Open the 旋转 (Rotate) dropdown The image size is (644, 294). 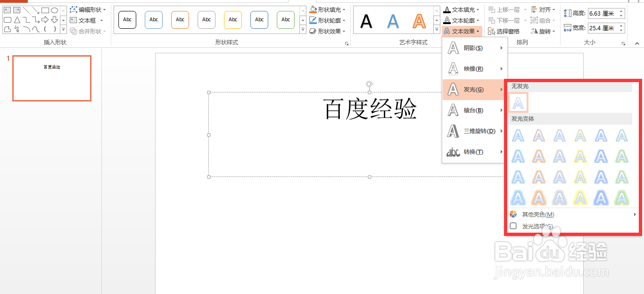tap(543, 31)
